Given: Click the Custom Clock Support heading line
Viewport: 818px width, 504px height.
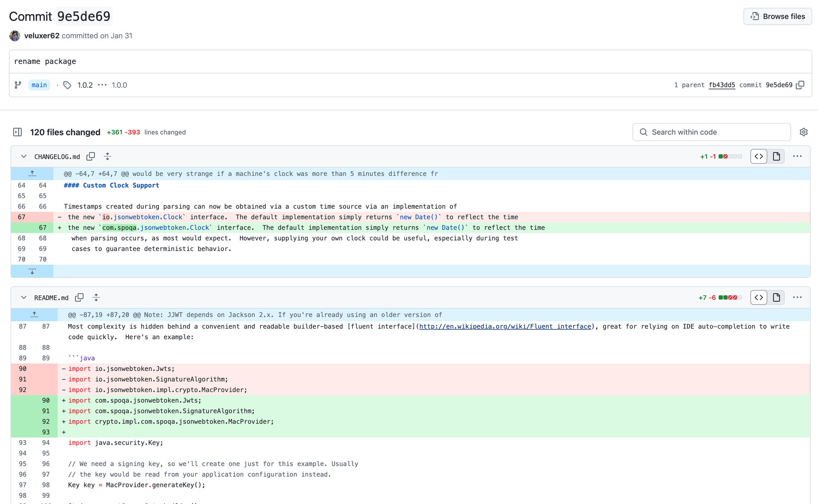Looking at the screenshot, I should pyautogui.click(x=112, y=185).
